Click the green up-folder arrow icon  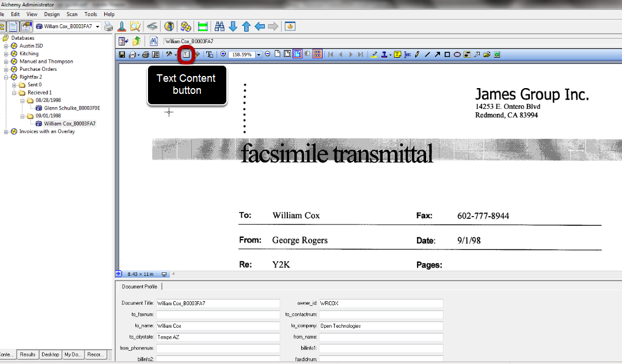pyautogui.click(x=137, y=41)
